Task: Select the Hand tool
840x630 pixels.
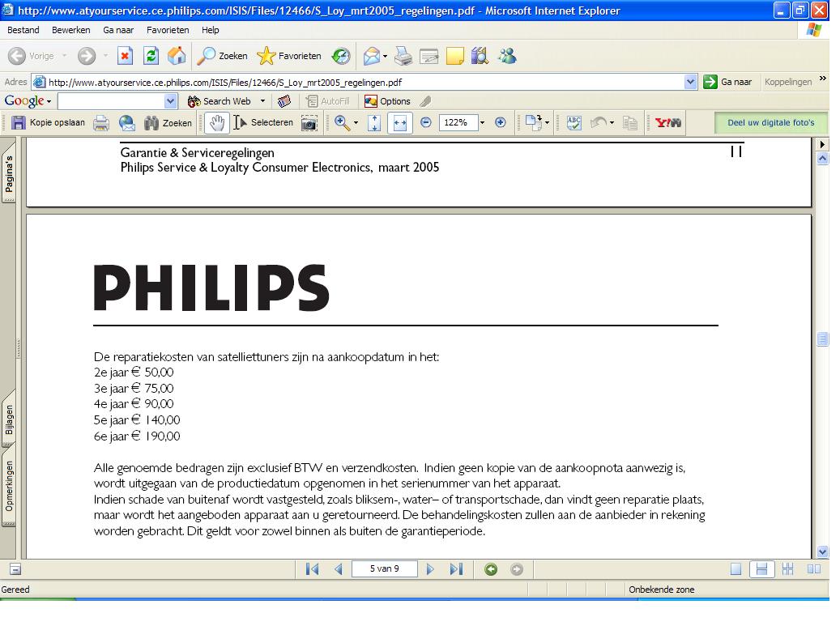Action: tap(216, 123)
